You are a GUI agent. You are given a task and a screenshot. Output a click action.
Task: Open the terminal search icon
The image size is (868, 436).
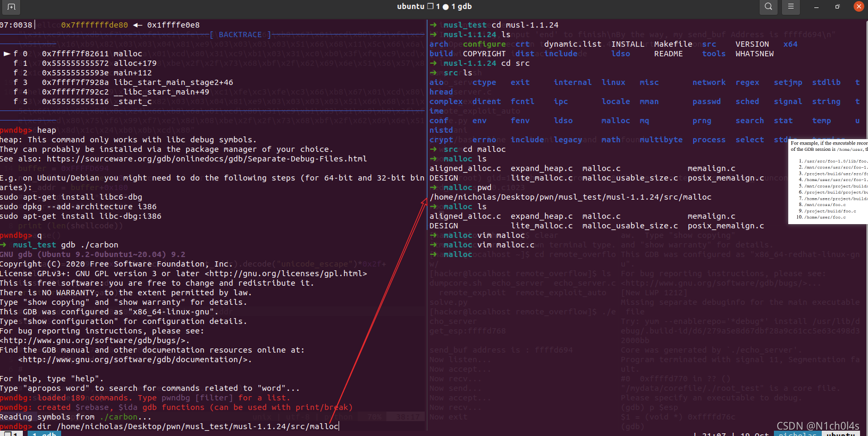point(768,7)
